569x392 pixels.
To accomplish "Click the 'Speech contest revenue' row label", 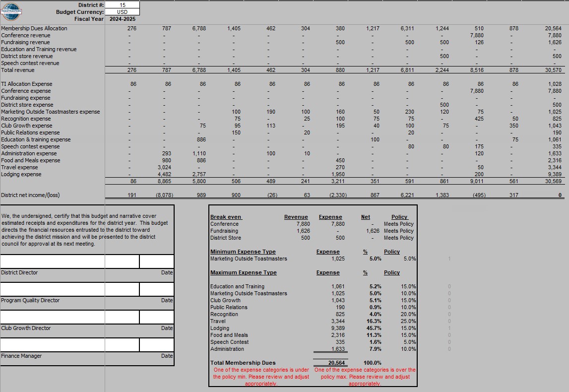I will coord(30,63).
